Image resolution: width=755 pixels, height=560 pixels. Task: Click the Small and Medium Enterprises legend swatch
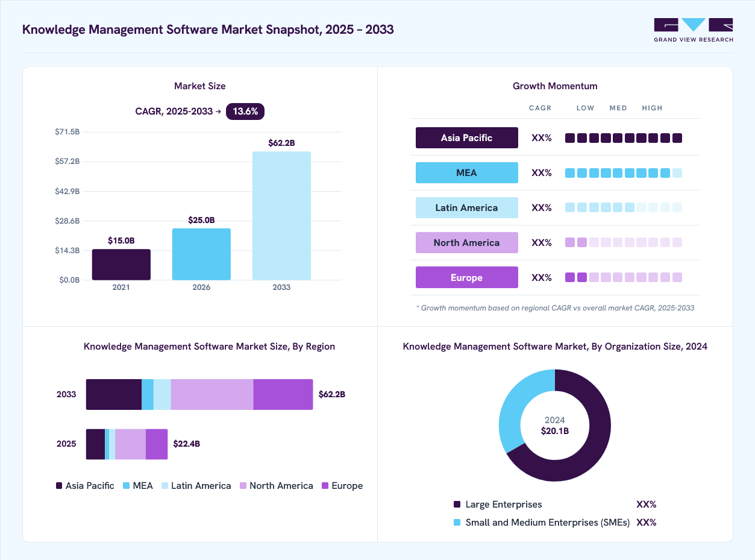(x=457, y=523)
